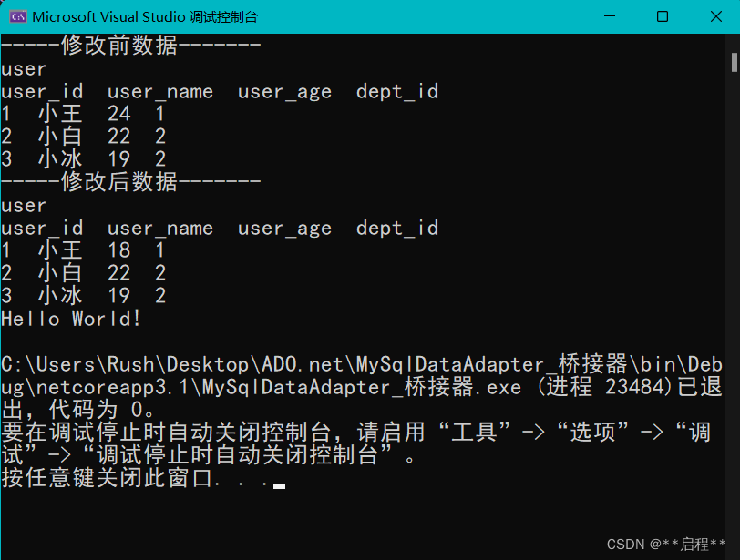
Task: Click the '小冰' name in first table
Action: click(x=60, y=159)
